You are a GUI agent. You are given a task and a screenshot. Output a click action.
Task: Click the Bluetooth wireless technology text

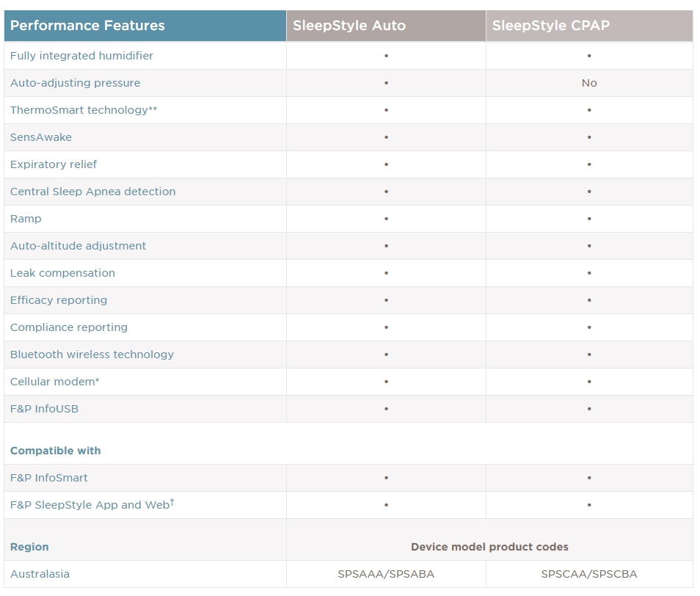[92, 355]
